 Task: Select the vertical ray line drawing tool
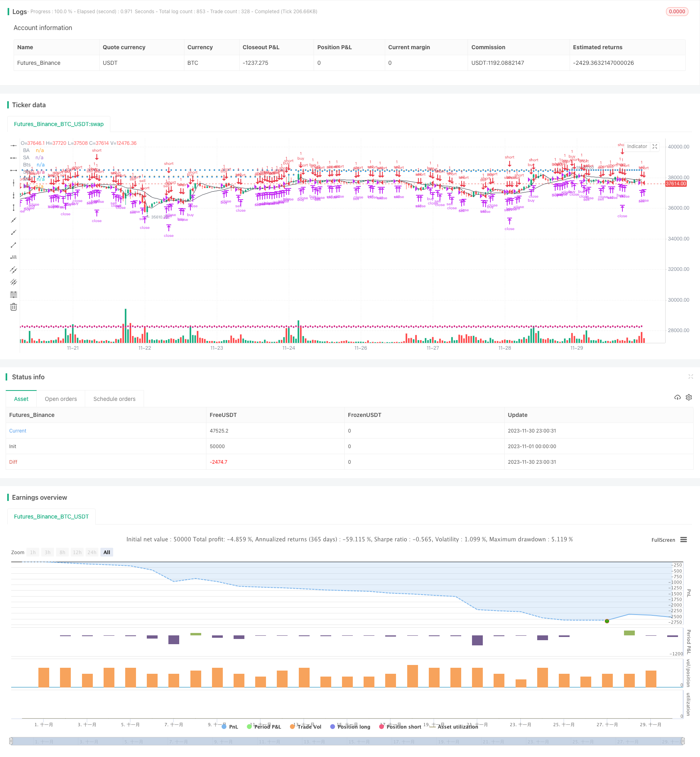(14, 195)
